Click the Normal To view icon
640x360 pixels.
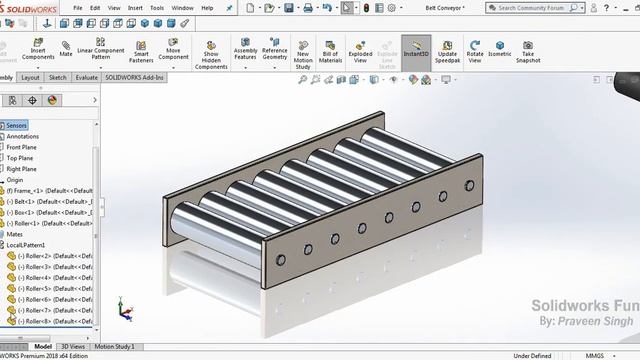click(47, 24)
